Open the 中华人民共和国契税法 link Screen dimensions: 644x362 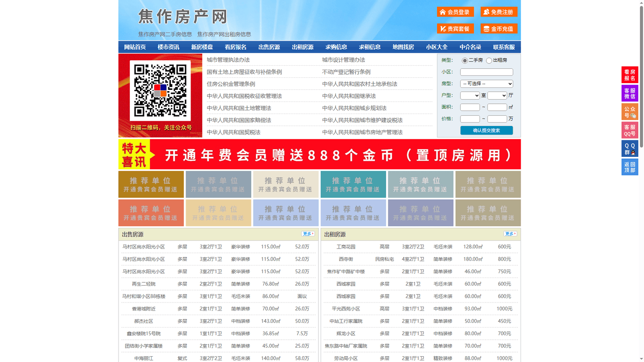pyautogui.click(x=233, y=132)
